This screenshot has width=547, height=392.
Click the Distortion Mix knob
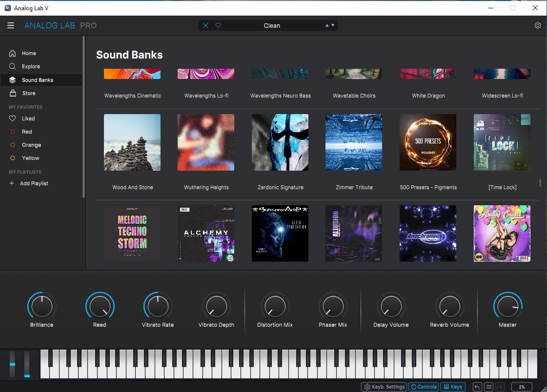275,306
